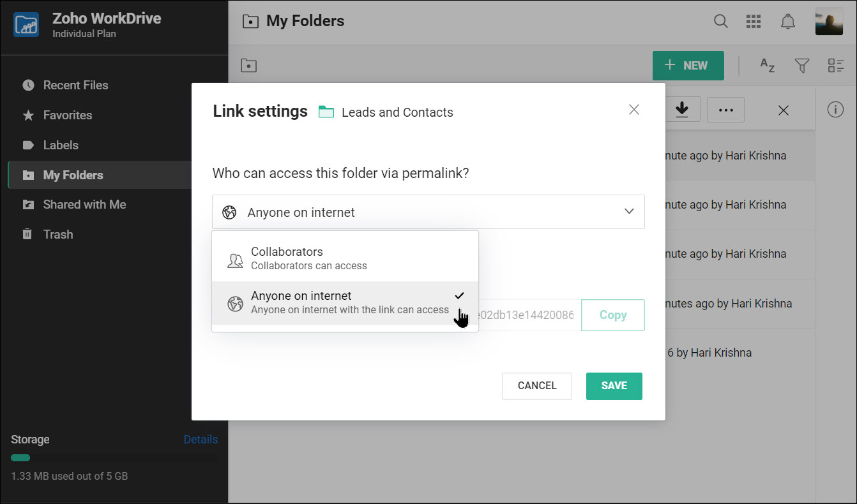Screen dimensions: 857x504
Task: Open the apps grid icon
Action: point(754,21)
